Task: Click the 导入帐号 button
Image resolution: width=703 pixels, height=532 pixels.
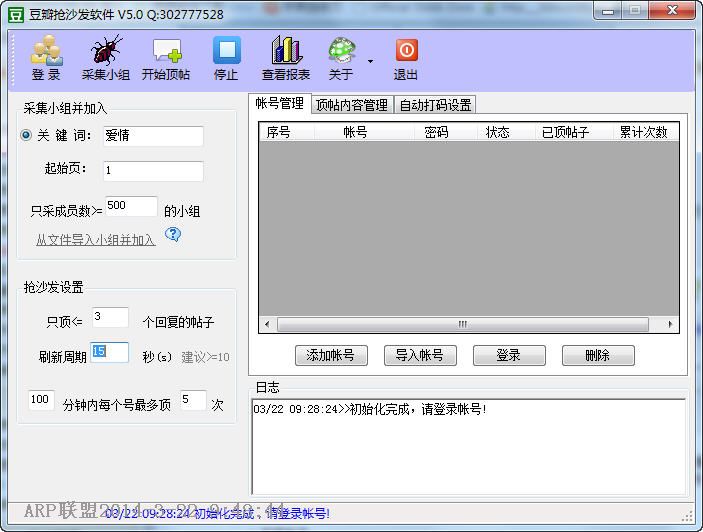Action: point(420,355)
